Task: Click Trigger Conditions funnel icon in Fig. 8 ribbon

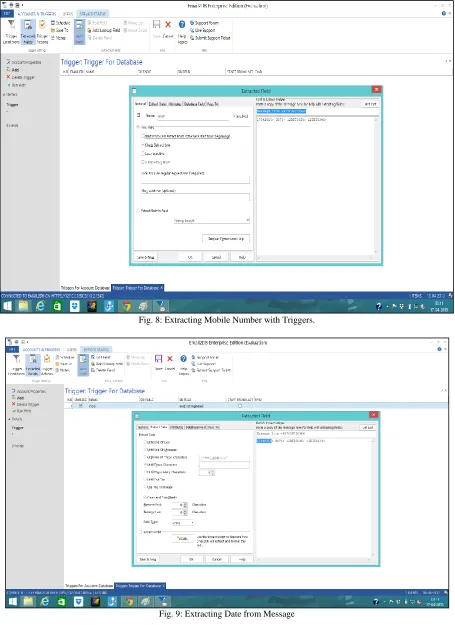Action: coord(11,25)
